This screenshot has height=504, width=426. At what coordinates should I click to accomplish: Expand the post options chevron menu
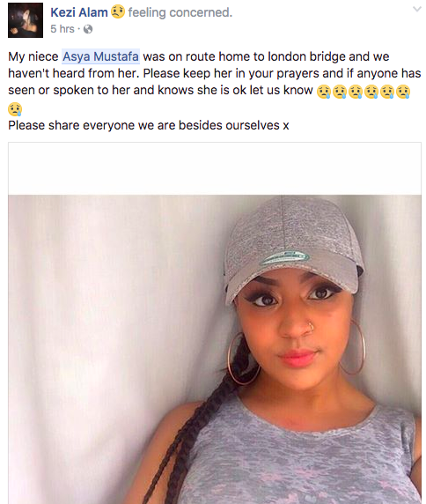pos(416,9)
